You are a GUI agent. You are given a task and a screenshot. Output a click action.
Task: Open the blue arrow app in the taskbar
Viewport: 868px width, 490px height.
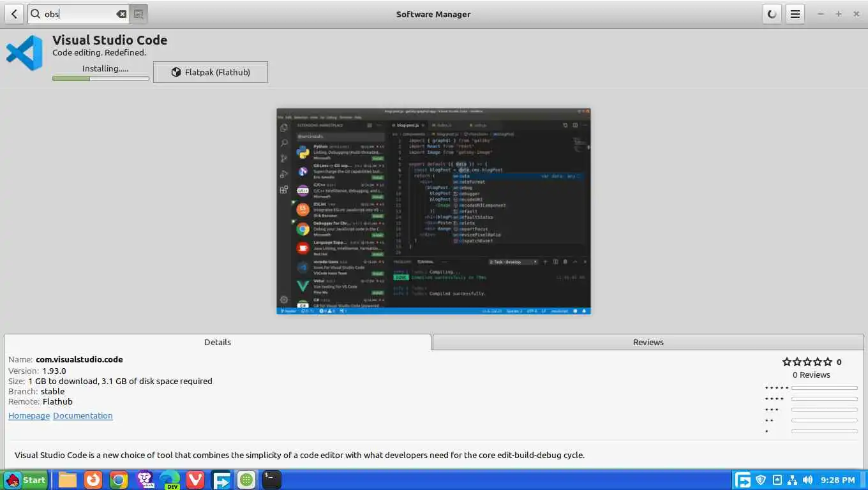coord(221,480)
